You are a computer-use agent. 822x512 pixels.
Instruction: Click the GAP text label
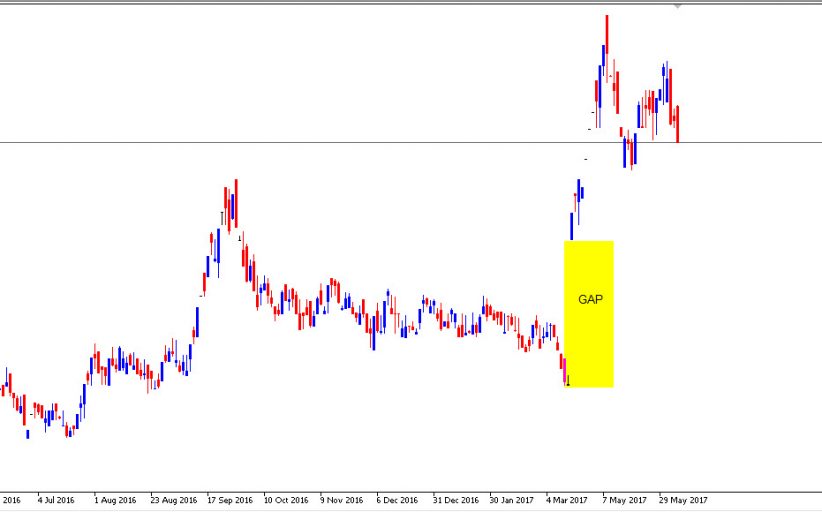(x=590, y=299)
